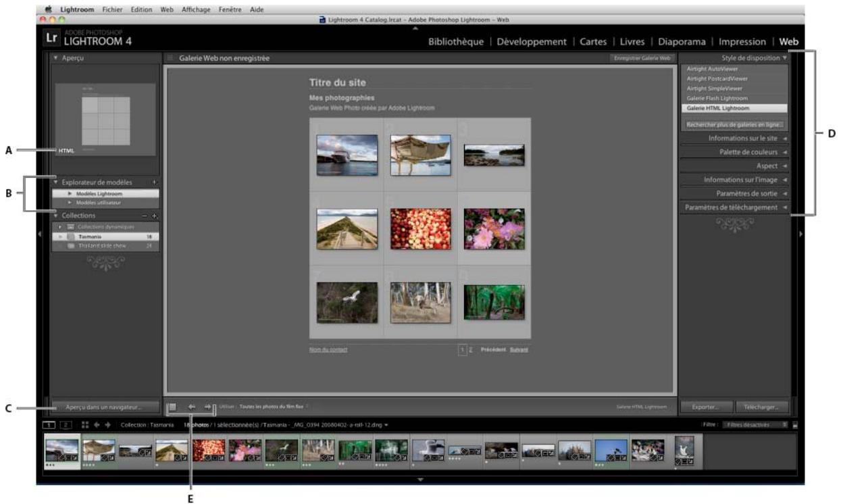Hide the top module picker arrow
The width and height of the screenshot is (841, 504).
coord(415,27)
